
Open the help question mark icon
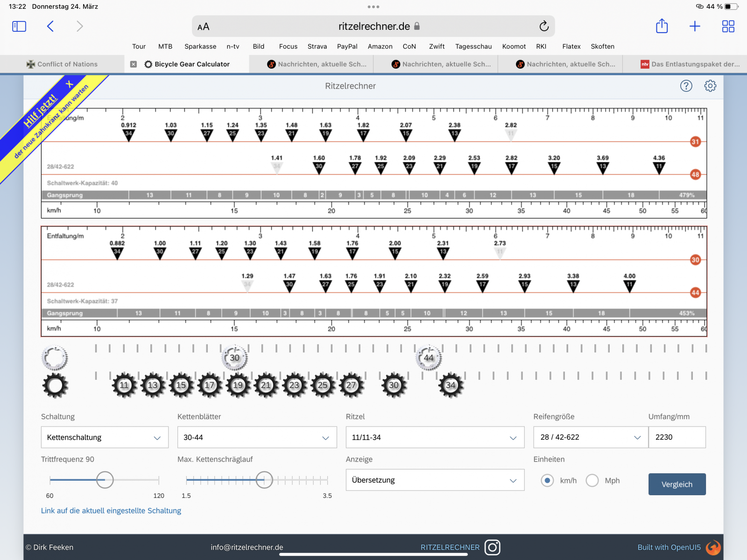[686, 86]
